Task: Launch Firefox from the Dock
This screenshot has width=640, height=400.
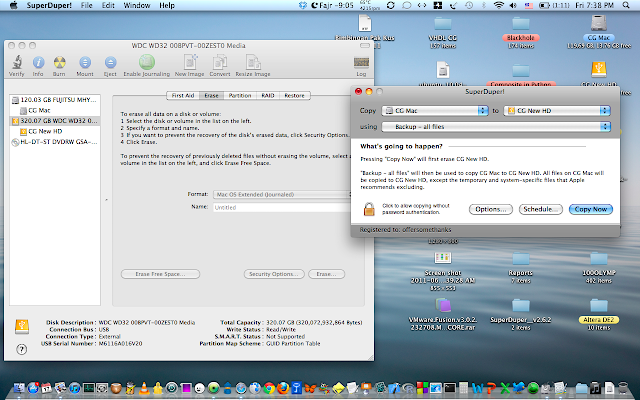Action: coord(282,388)
